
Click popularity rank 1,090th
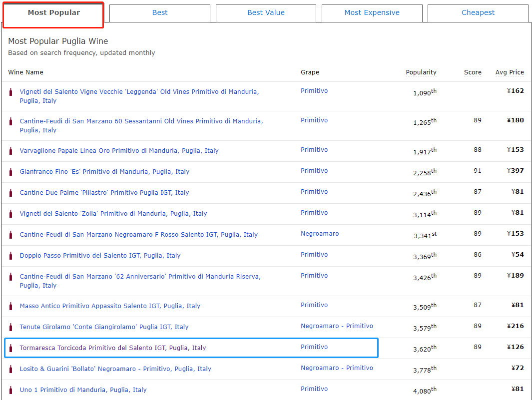[425, 92]
